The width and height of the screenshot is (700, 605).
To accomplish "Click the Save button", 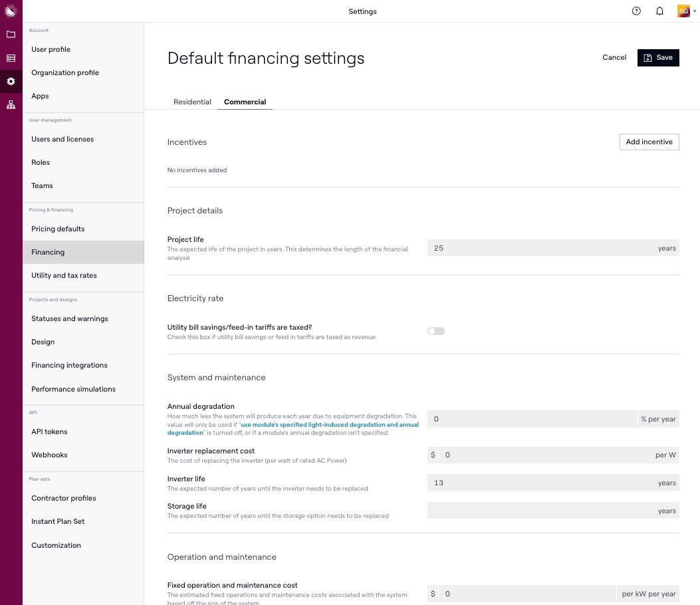I will pyautogui.click(x=658, y=58).
